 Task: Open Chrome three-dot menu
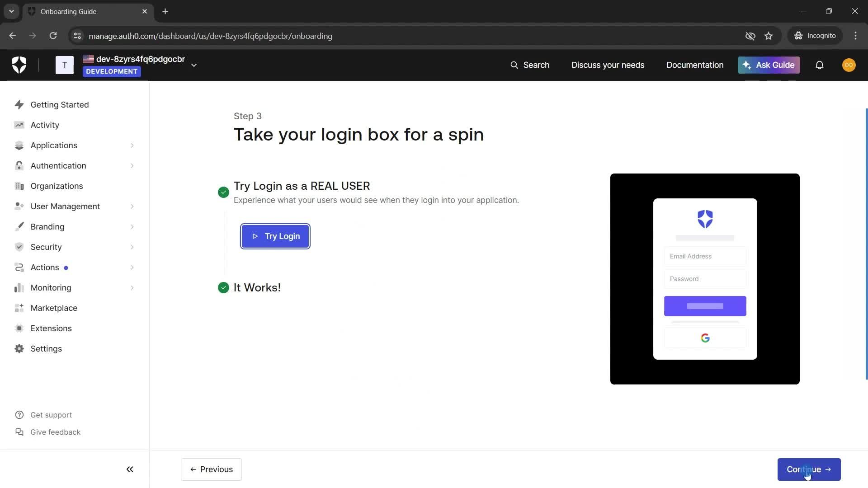[855, 36]
